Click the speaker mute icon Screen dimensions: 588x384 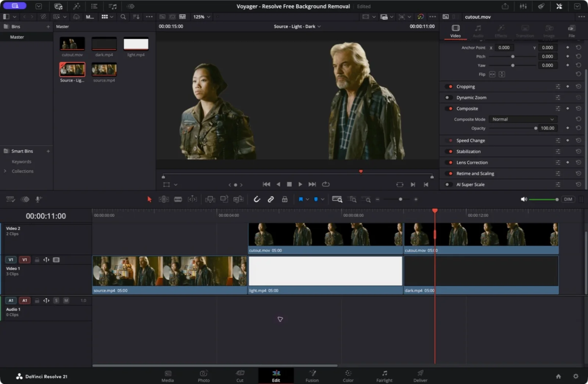[x=524, y=199]
